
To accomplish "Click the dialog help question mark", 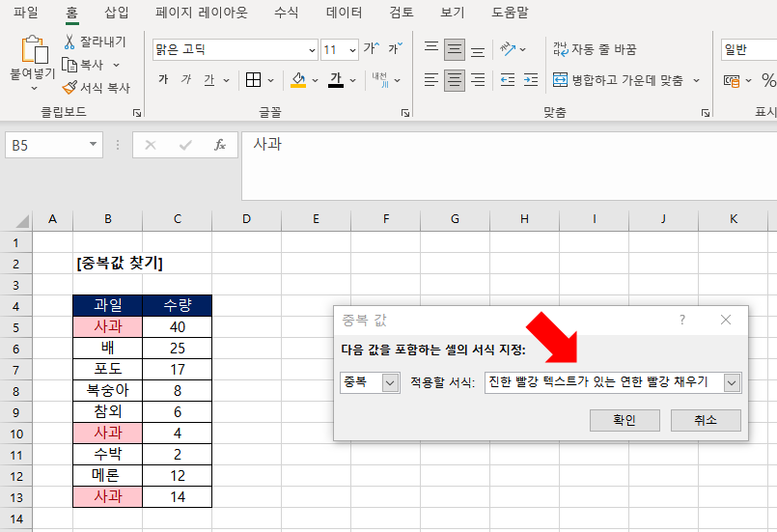I will point(681,320).
